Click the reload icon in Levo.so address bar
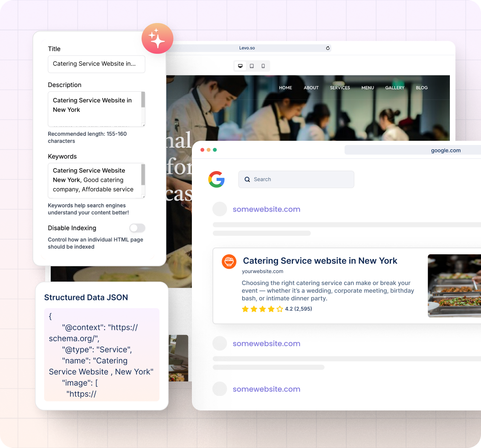Viewport: 481px width, 448px height. pyautogui.click(x=327, y=48)
